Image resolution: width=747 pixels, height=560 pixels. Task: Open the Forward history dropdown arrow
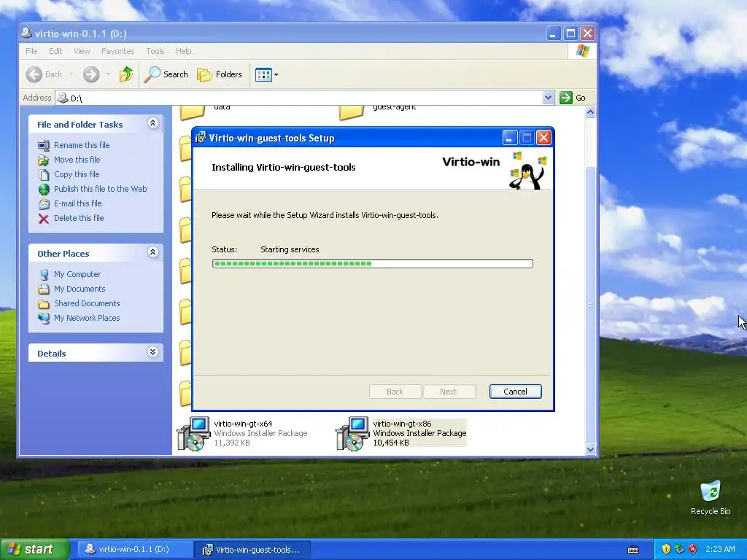click(108, 74)
